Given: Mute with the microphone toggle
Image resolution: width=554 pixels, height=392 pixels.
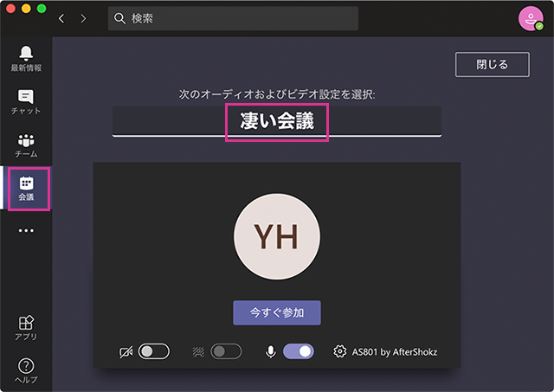Looking at the screenshot, I should (x=299, y=351).
